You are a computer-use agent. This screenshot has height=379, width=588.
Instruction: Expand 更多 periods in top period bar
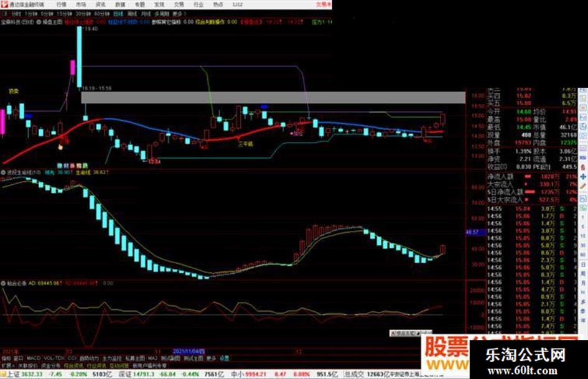click(x=179, y=14)
